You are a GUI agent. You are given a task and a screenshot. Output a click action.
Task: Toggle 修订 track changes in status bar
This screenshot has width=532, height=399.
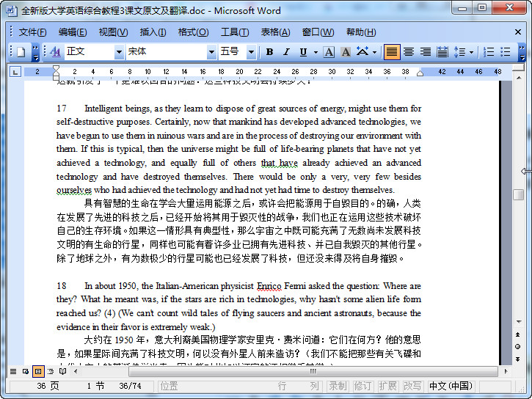click(x=363, y=386)
